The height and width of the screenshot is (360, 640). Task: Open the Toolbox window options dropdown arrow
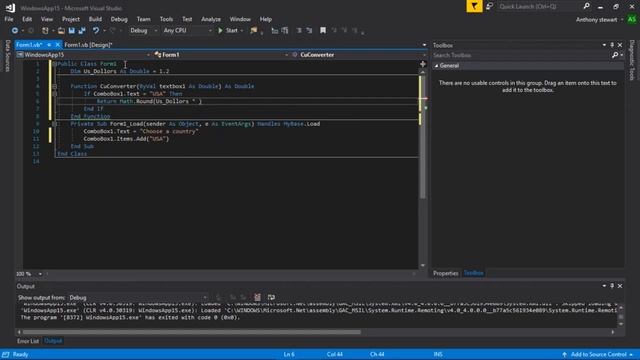click(x=604, y=45)
